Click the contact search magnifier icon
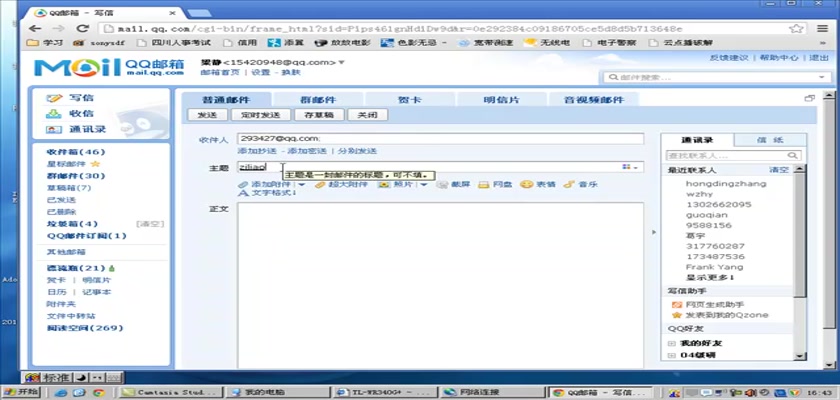The width and height of the screenshot is (840, 400). tap(792, 155)
